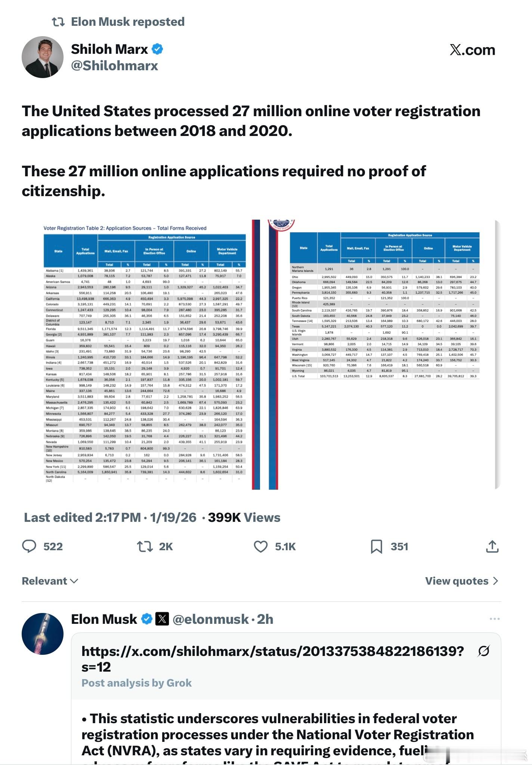
Task: Click the X badge beside Elon Musk
Action: tap(162, 619)
